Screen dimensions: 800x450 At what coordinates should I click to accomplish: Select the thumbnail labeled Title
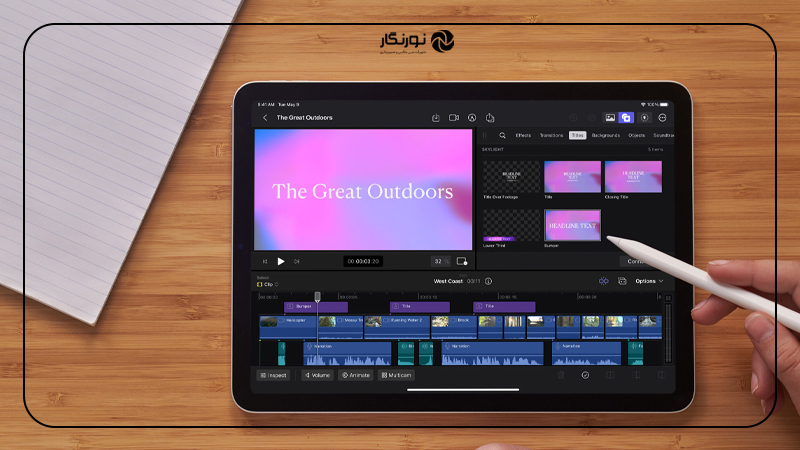[572, 177]
